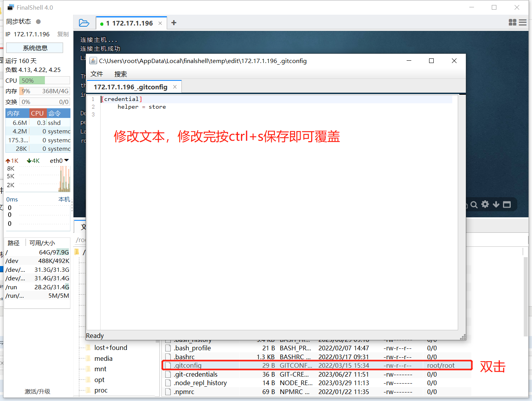Image resolution: width=532 pixels, height=401 pixels.
Task: Click the sync status indicator dot
Action: pos(38,22)
